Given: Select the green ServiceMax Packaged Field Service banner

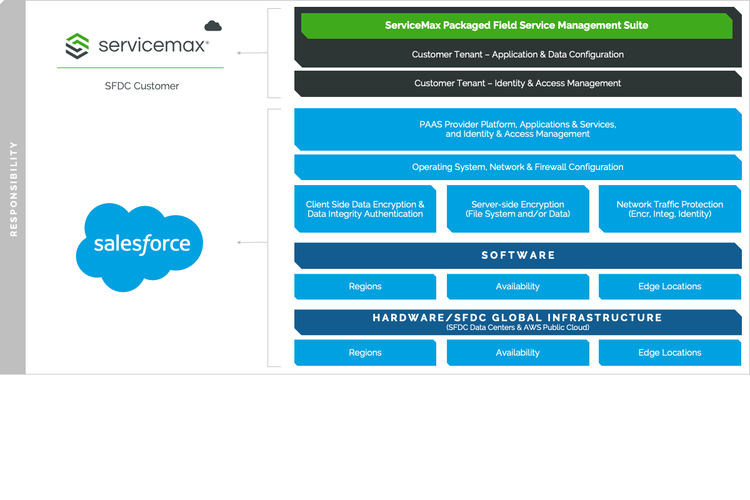Looking at the screenshot, I should pos(517,25).
